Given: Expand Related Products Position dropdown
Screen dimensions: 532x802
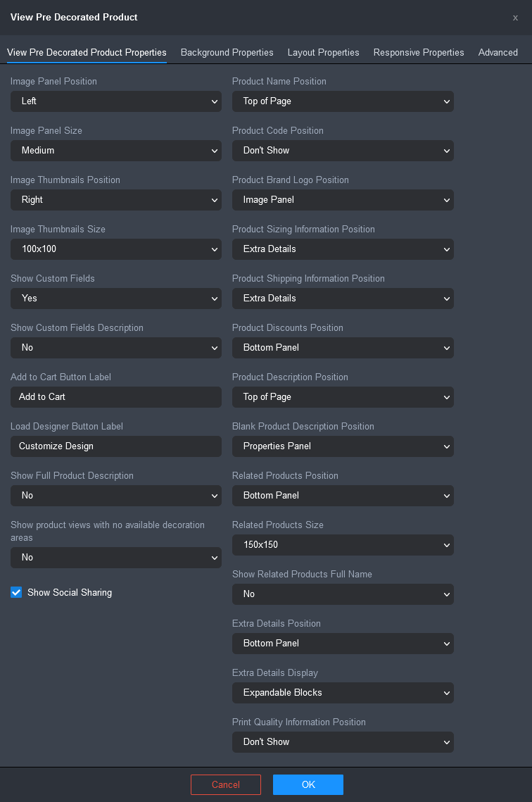Looking at the screenshot, I should pos(343,496).
